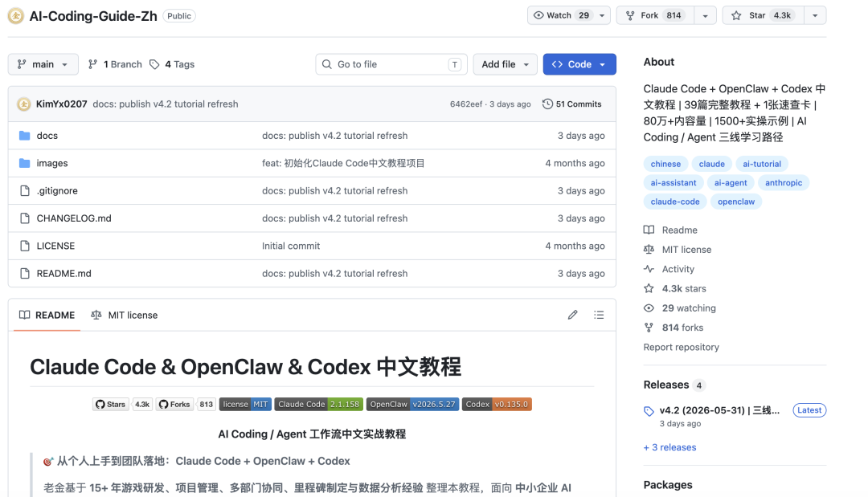This screenshot has width=868, height=497.
Task: Open commit hash 6462eef
Action: (465, 104)
